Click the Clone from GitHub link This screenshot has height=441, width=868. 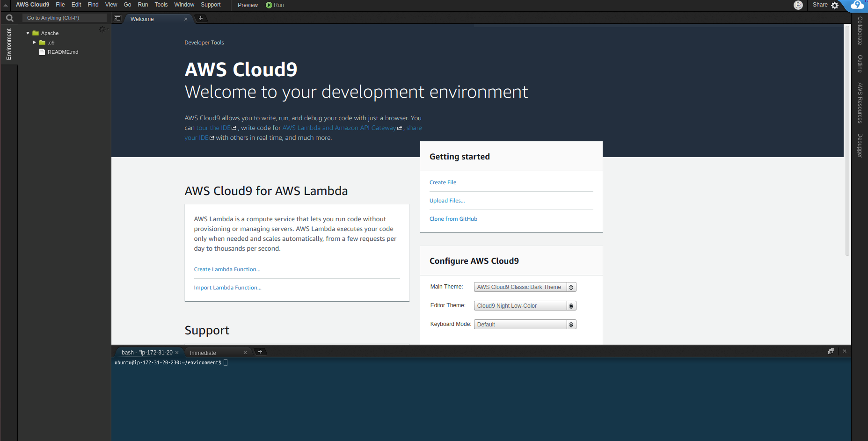pos(453,218)
